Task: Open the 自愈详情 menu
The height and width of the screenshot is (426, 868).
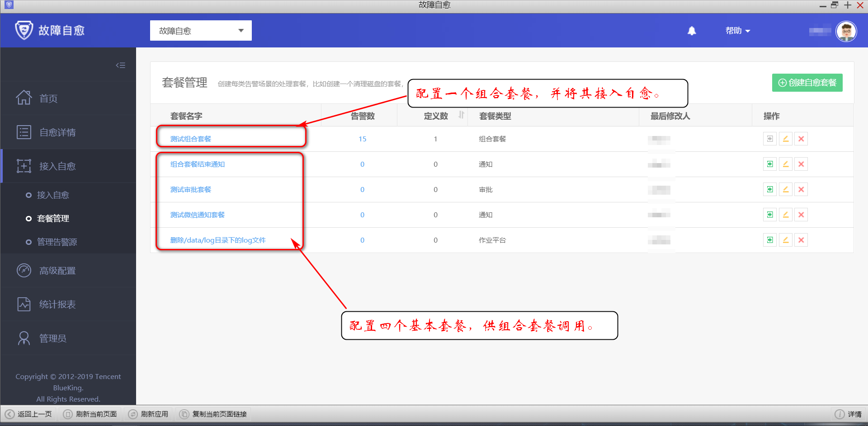Action: (x=68, y=132)
